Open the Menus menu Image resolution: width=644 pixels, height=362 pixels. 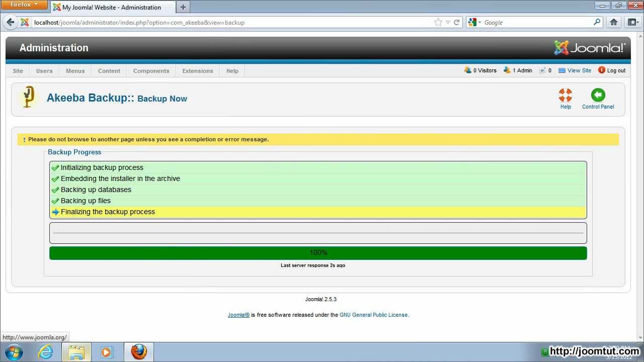75,71
